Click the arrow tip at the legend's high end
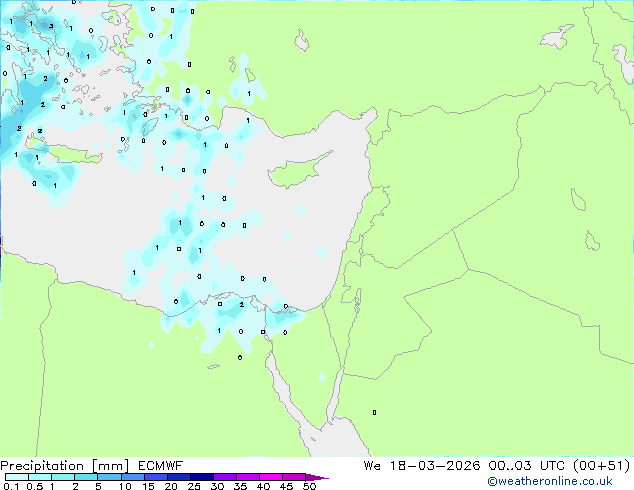Viewport: 634px width, 490px height. click(x=317, y=477)
